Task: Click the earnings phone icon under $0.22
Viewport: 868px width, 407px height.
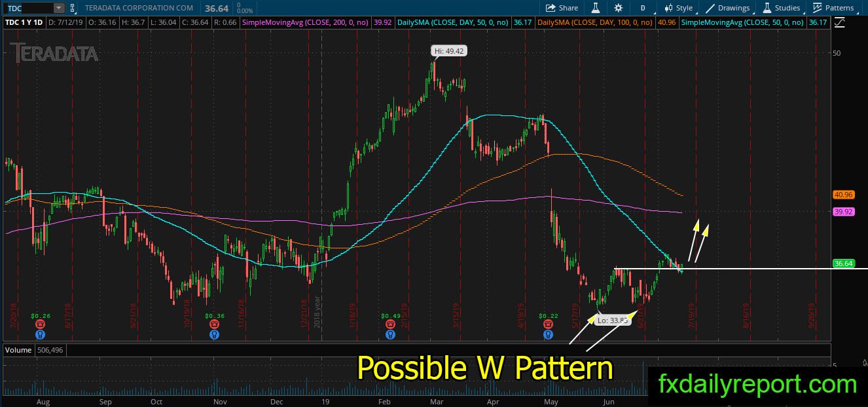Action: coord(548,324)
